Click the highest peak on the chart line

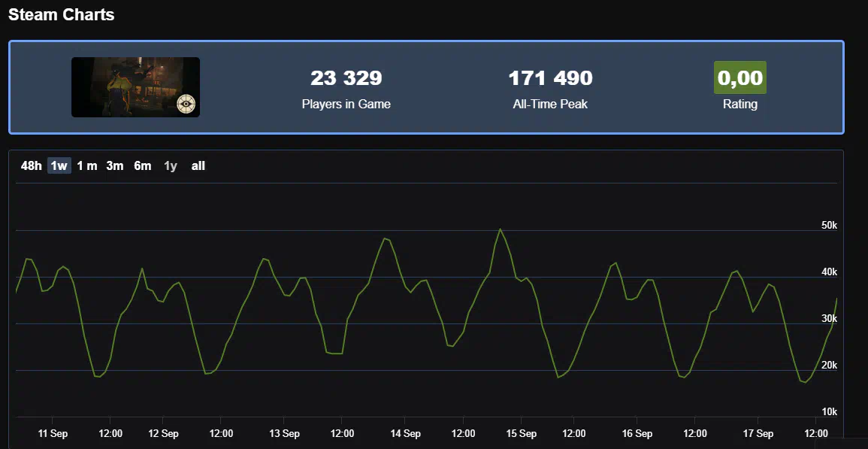(x=500, y=229)
